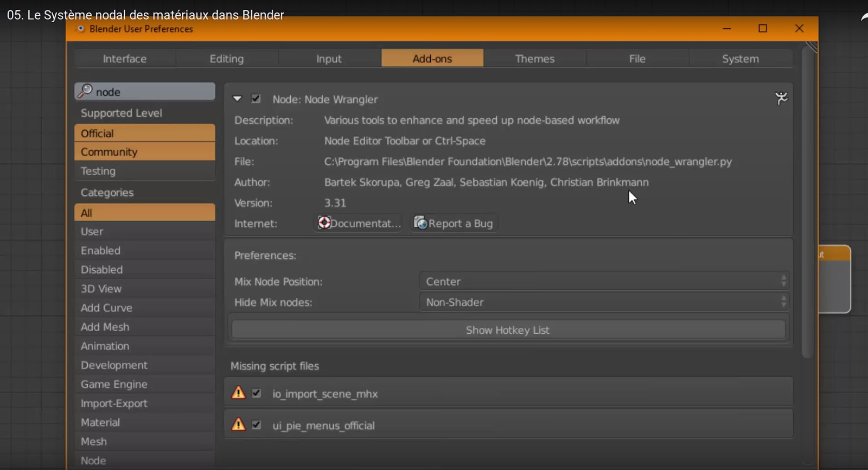Image resolution: width=868 pixels, height=470 pixels.
Task: Select the User category
Action: coord(145,232)
